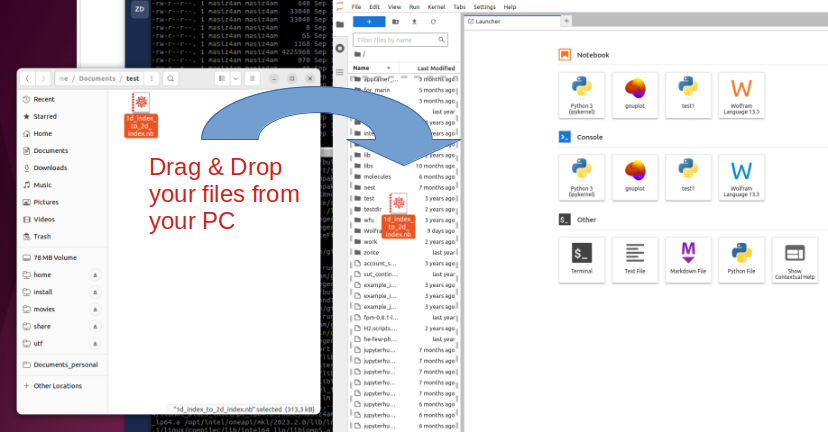Open Running Terminals and Kernels sidebar icon

click(x=340, y=48)
